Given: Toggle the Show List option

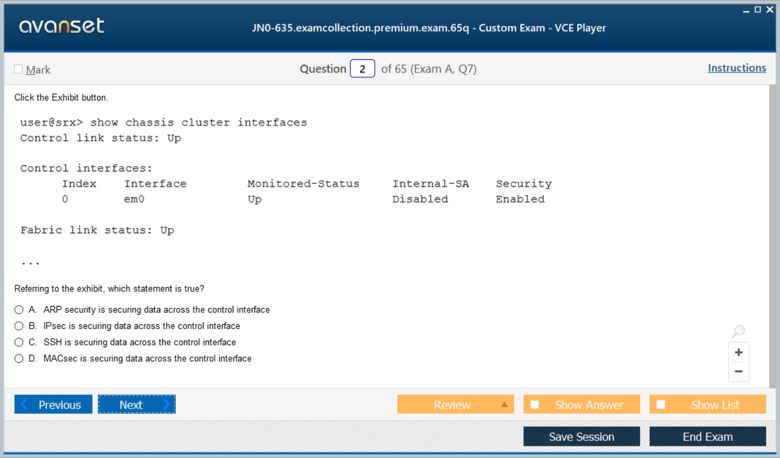Looking at the screenshot, I should click(661, 405).
